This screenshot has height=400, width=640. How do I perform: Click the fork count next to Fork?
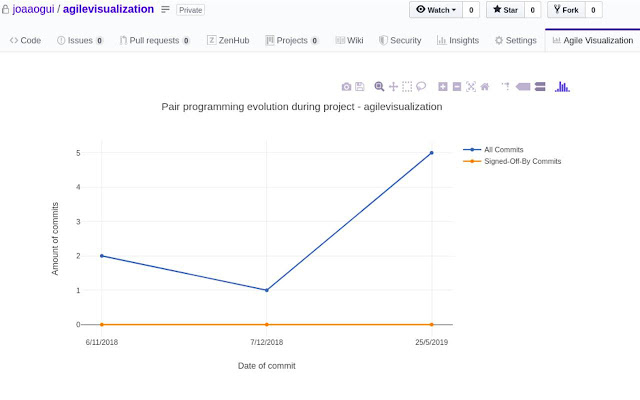click(x=593, y=10)
